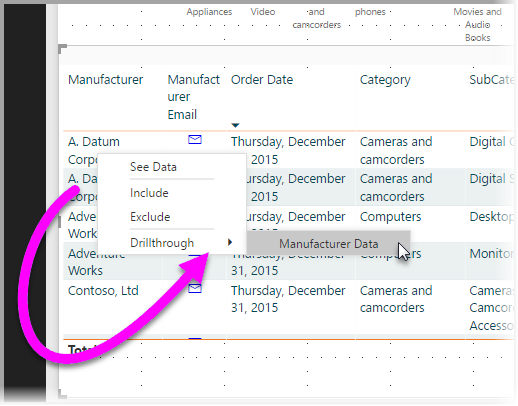
Task: Select the Contoso, Ltd manufacturer cell
Action: (103, 291)
